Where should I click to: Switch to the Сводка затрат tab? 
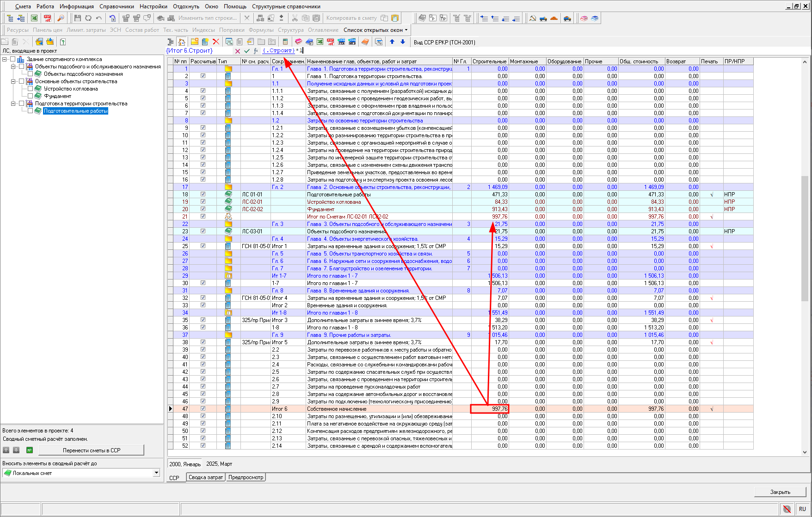point(205,477)
